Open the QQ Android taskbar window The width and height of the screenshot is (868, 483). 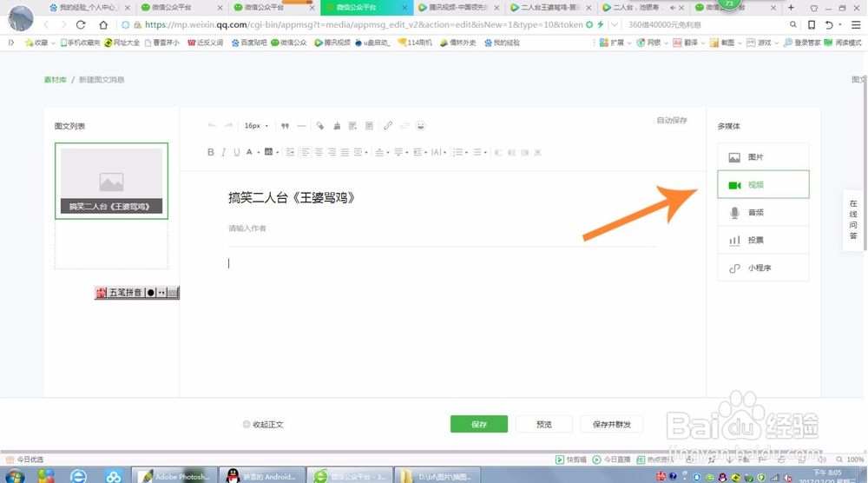coord(262,476)
